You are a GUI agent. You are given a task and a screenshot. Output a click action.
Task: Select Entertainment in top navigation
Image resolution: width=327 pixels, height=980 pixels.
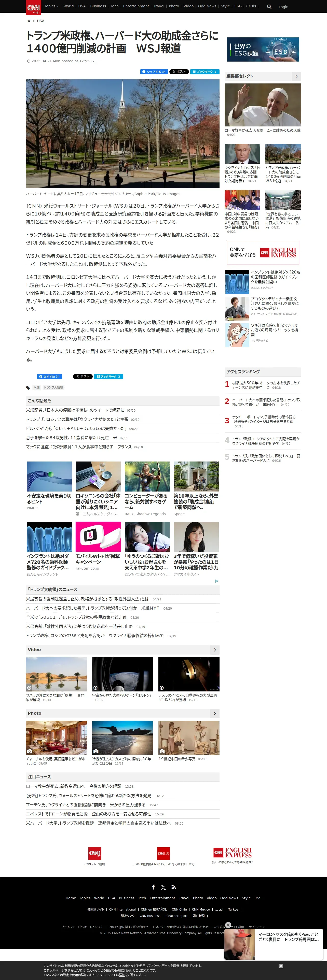[x=136, y=6]
